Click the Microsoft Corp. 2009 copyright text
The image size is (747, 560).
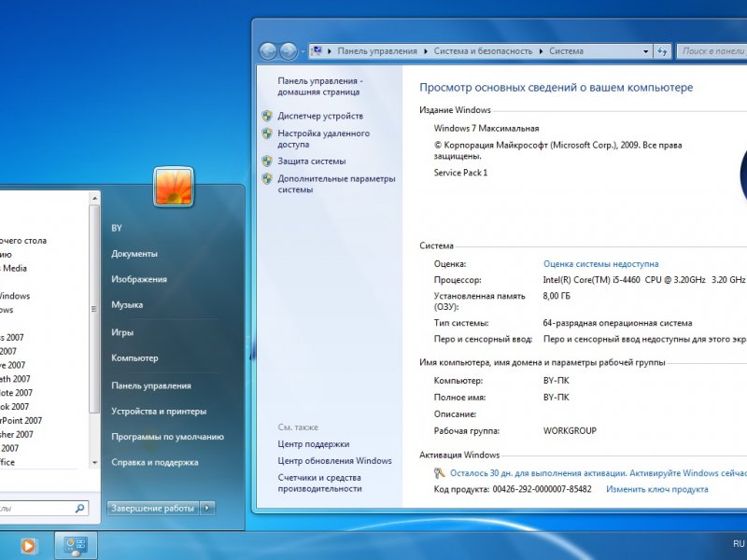557,150
